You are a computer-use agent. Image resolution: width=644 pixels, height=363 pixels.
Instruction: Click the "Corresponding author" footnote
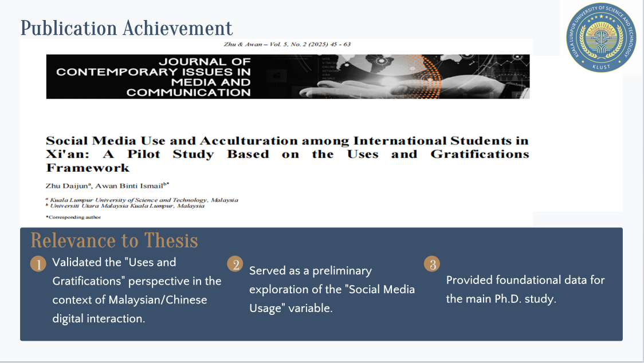(74, 218)
